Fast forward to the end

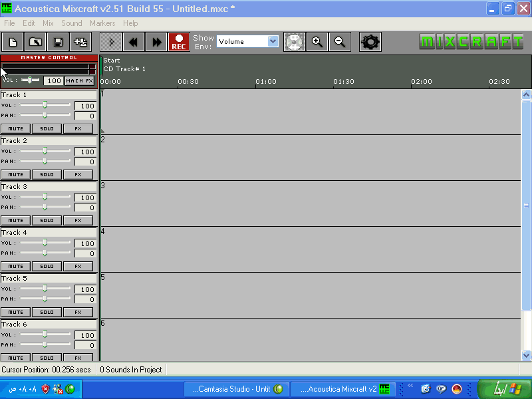pos(156,42)
